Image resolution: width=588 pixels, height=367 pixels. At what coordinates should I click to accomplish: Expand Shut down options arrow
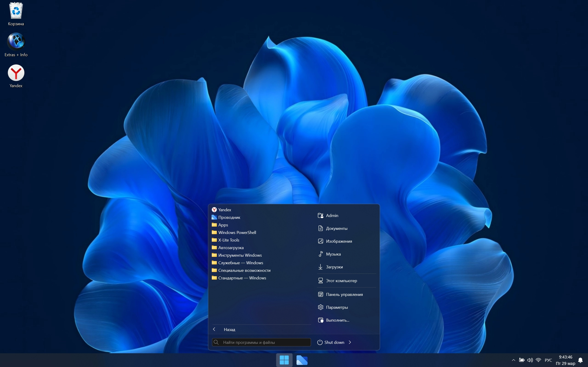pyautogui.click(x=350, y=342)
